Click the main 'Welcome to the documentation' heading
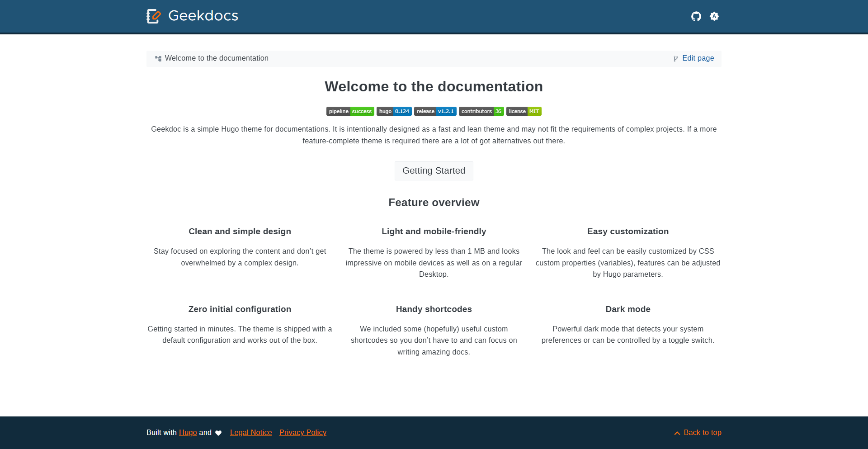868x449 pixels. (x=434, y=86)
